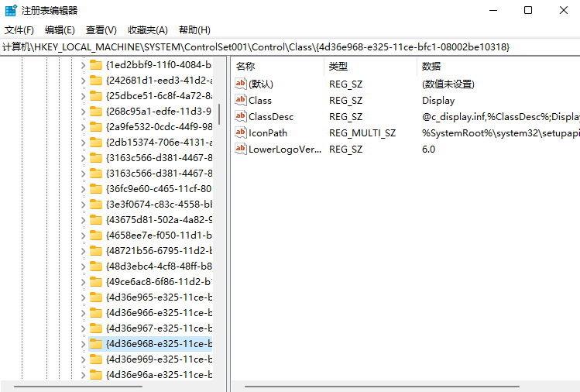Select the {25dbce51-6c8f-4a72 tree key

click(159, 96)
